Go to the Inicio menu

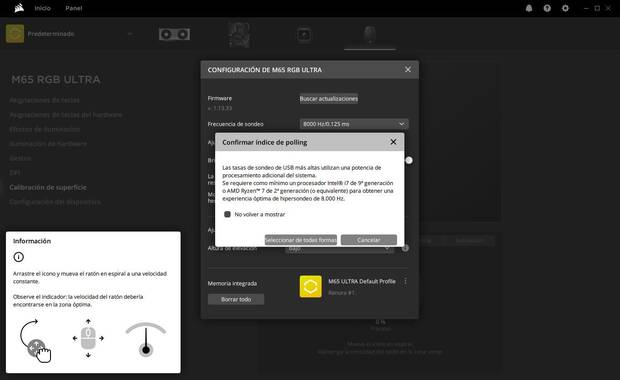click(x=42, y=8)
